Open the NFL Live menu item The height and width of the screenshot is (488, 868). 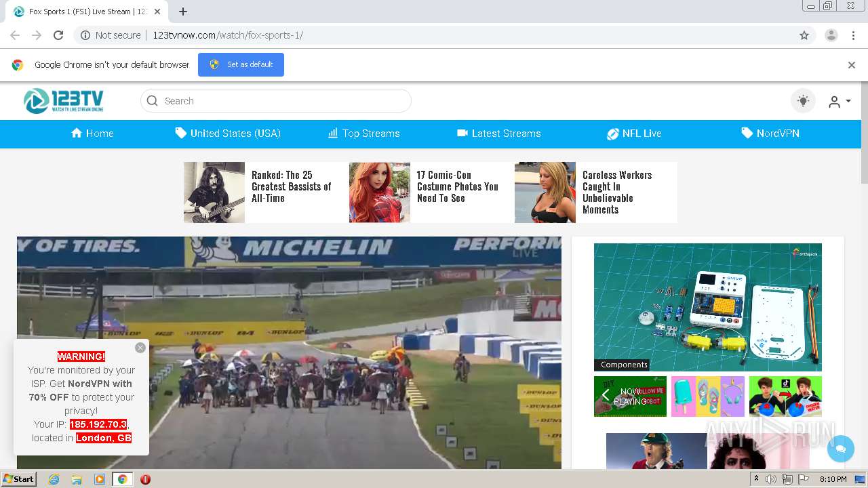634,134
